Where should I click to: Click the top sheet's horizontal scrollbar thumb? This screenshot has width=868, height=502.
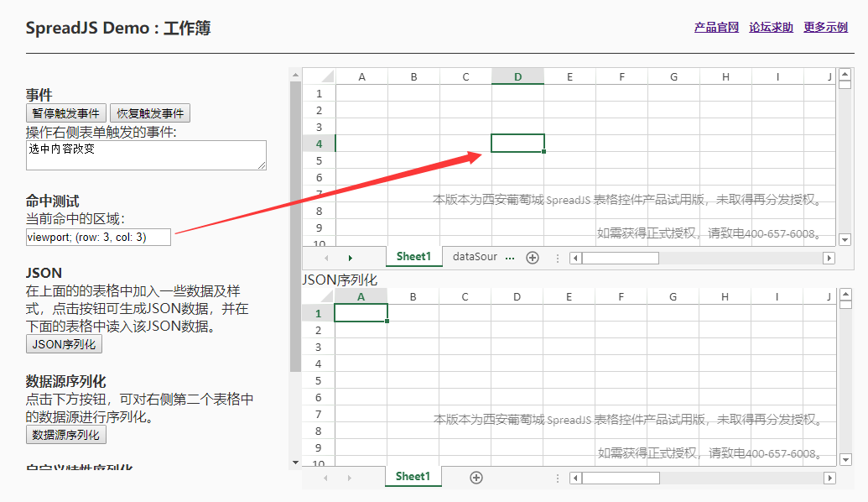[621, 258]
